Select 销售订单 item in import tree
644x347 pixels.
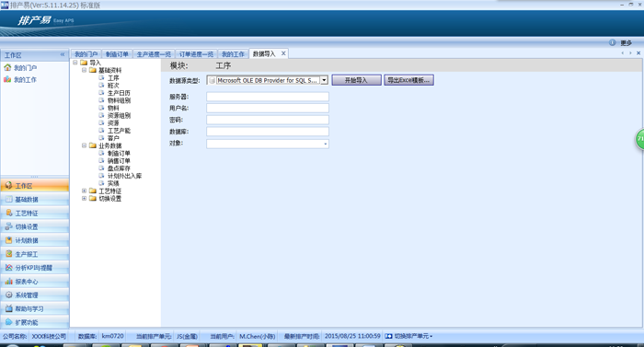tap(119, 161)
